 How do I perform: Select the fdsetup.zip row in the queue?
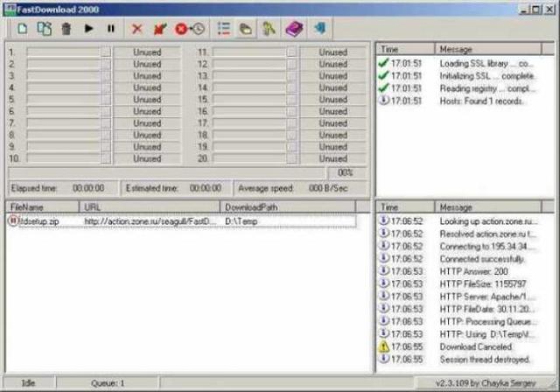coord(182,221)
